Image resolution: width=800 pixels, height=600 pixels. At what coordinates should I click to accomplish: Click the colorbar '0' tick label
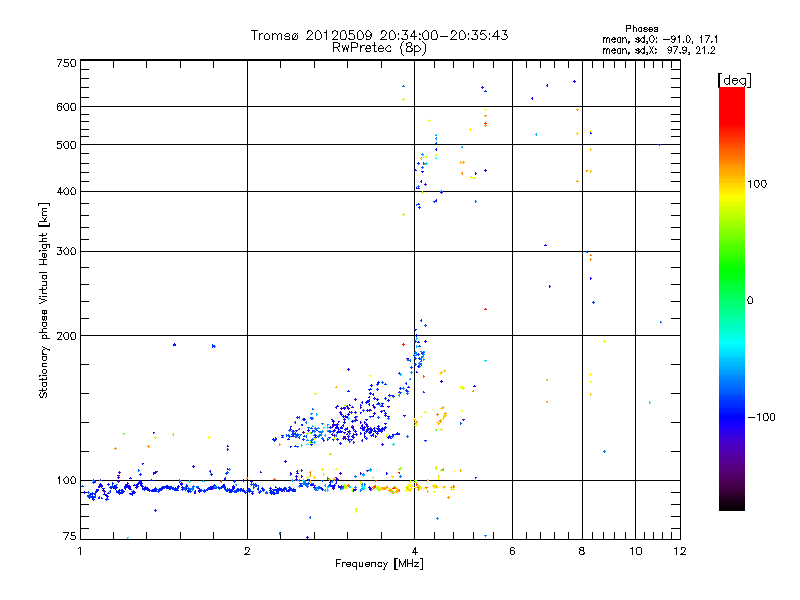coord(750,301)
